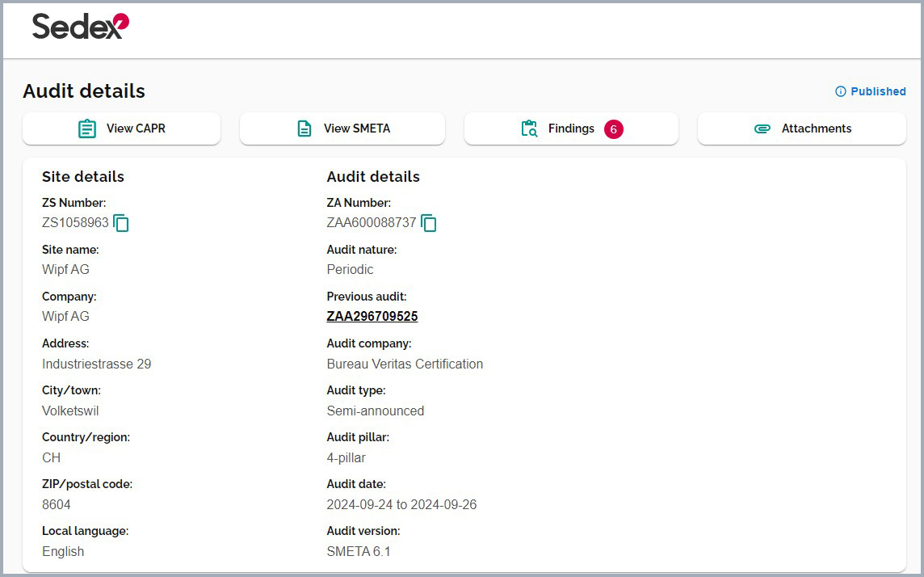
Task: Click the English local language value
Action: pyautogui.click(x=63, y=552)
